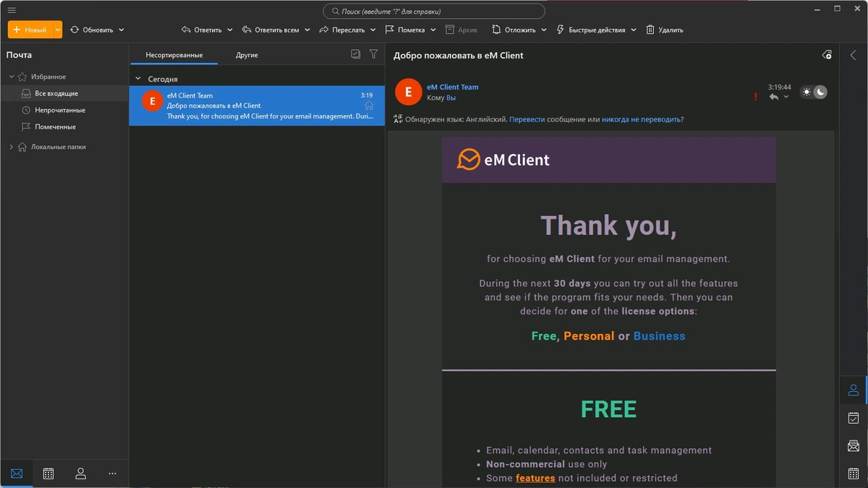Click the Перевести link
This screenshot has width=868, height=488.
pos(527,119)
